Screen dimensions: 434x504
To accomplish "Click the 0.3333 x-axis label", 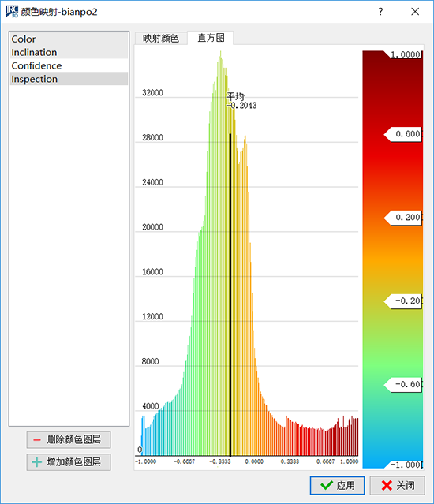I will click(290, 461).
